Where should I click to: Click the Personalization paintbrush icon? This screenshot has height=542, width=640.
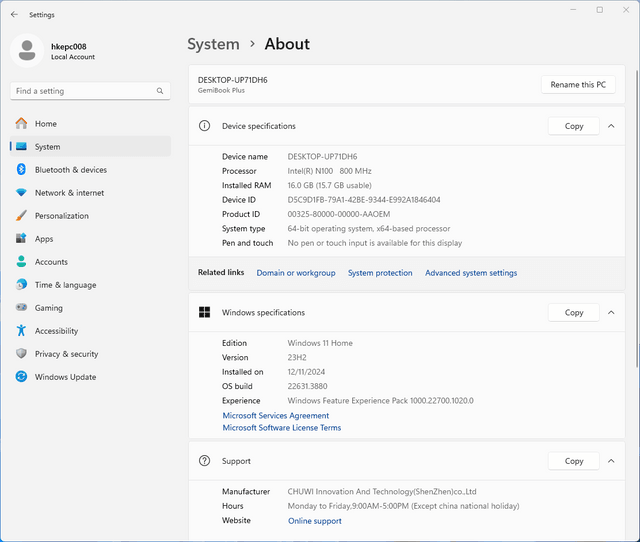point(21,215)
